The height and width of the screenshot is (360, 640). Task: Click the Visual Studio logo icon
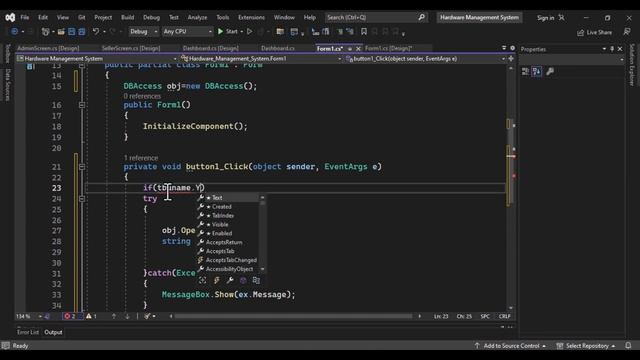pyautogui.click(x=10, y=18)
